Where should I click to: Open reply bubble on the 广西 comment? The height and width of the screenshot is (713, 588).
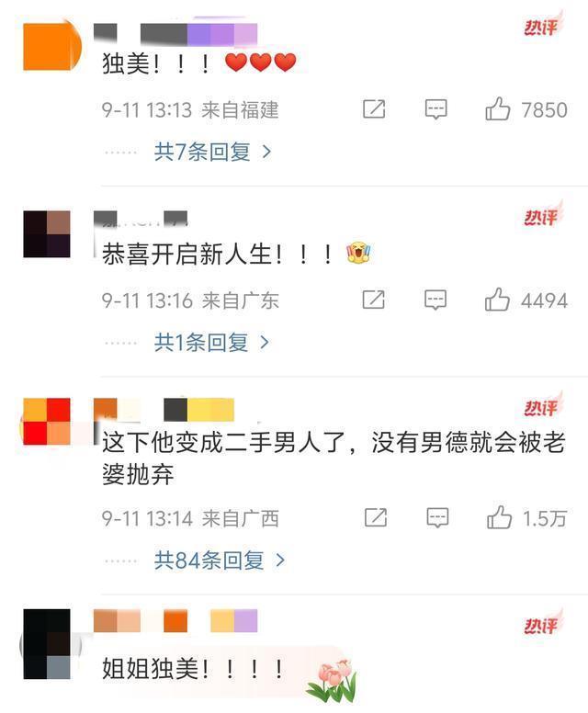[437, 518]
